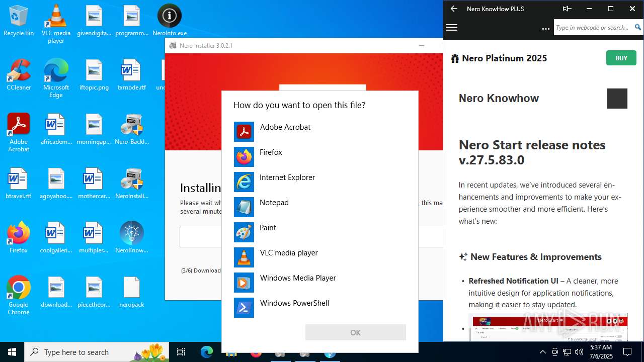Click the dark square next to Nero Knowhow
This screenshot has width=644, height=362.
pyautogui.click(x=617, y=99)
